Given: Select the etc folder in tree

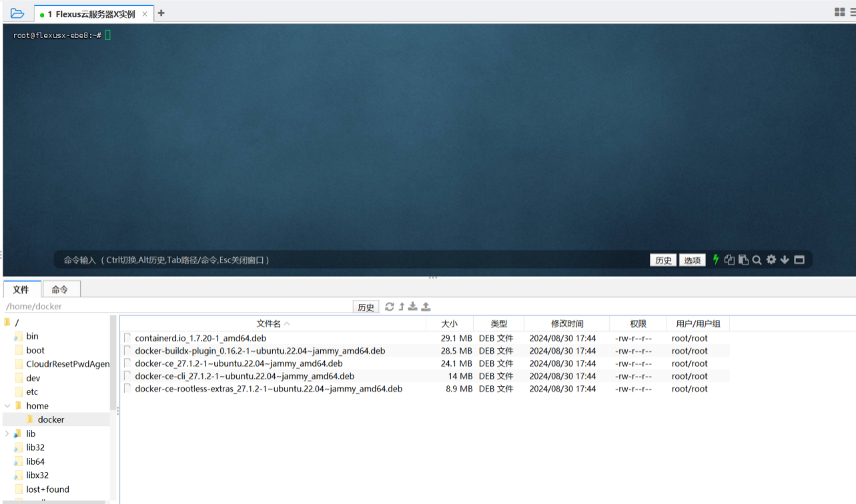Looking at the screenshot, I should (x=32, y=392).
